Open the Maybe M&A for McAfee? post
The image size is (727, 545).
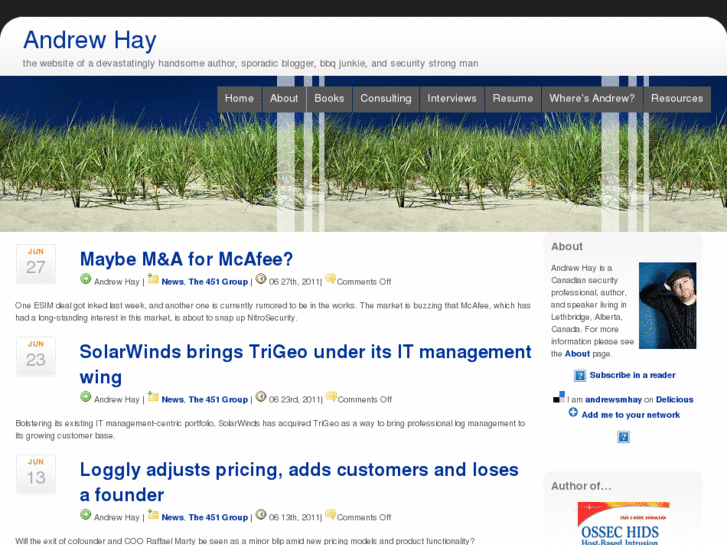coord(186,259)
